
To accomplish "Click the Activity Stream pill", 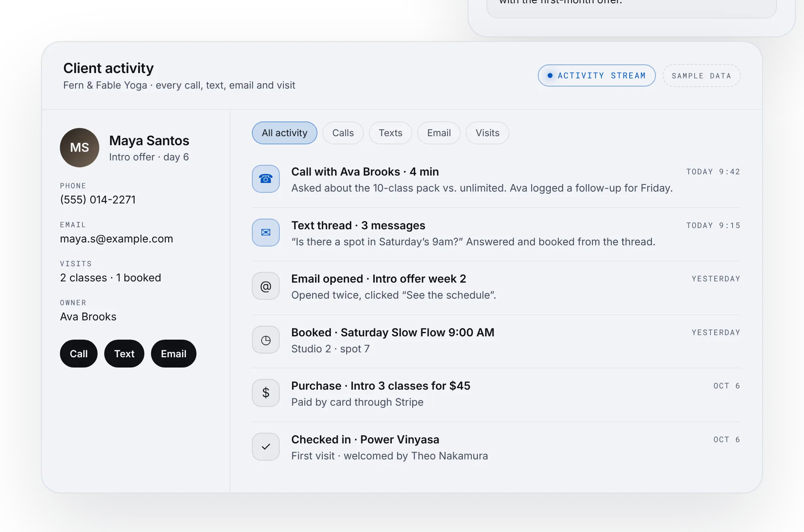I will tap(597, 75).
